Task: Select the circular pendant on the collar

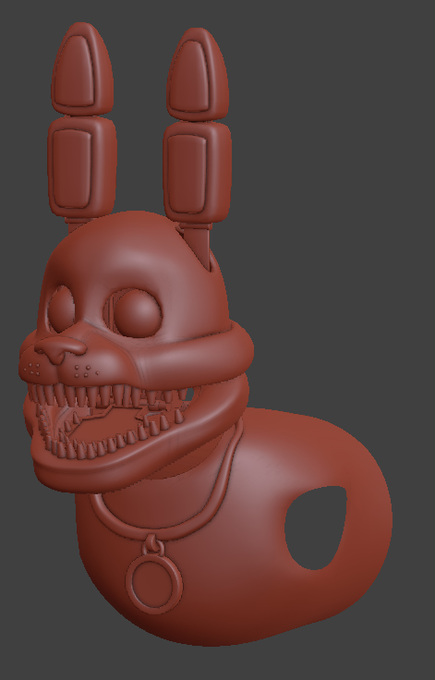Action: 154,582
